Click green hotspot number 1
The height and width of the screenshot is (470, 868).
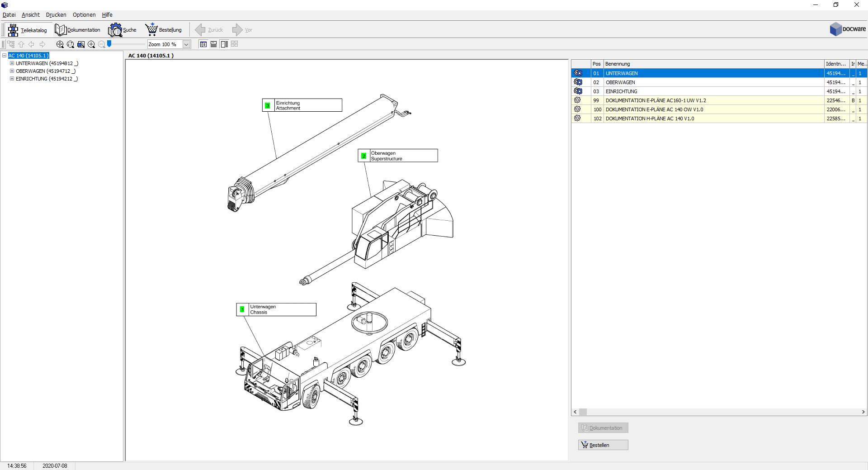click(x=242, y=310)
